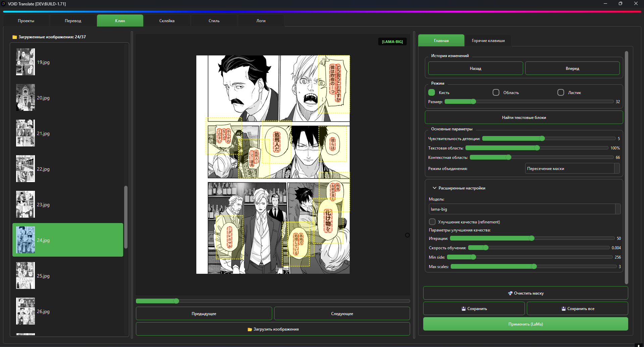
Task: Select the 22.jpg page thumbnail
Action: [26, 169]
